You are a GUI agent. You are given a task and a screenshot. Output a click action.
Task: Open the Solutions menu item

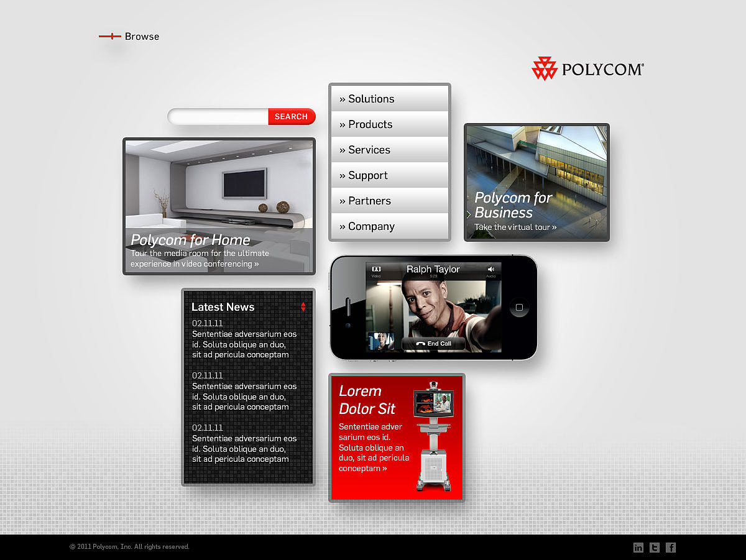[x=390, y=99]
